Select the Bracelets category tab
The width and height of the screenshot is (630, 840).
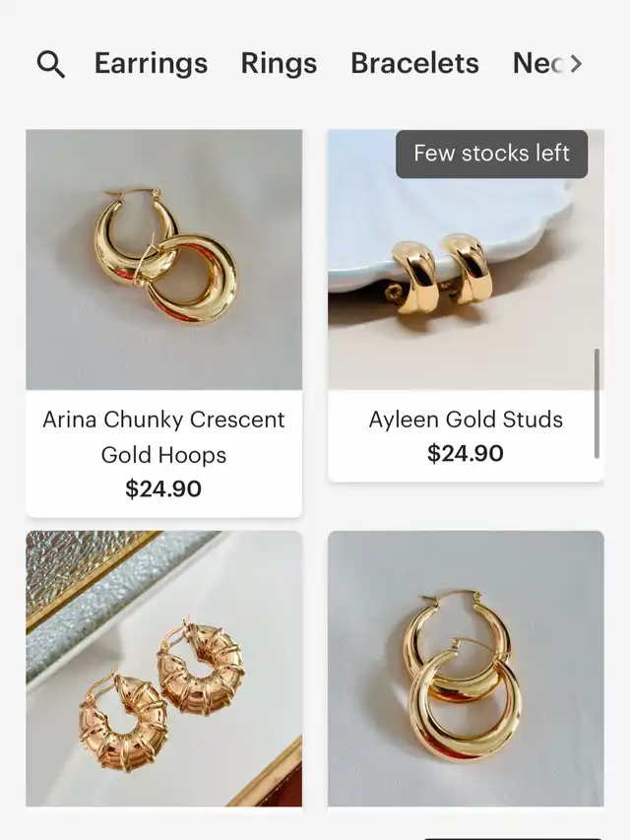point(414,64)
